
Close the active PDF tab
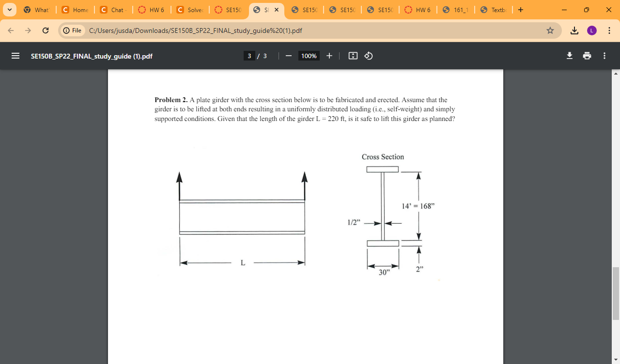[x=277, y=10]
